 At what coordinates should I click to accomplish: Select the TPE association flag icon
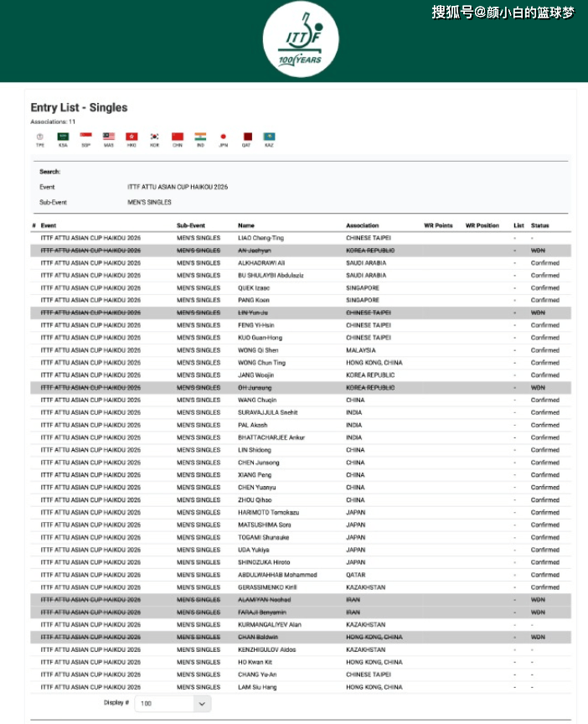(39, 137)
